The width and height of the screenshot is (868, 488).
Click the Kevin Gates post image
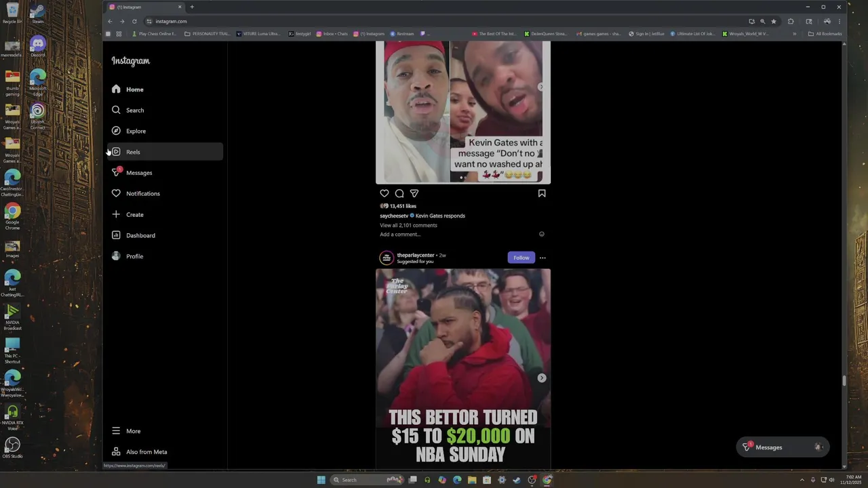click(x=463, y=112)
